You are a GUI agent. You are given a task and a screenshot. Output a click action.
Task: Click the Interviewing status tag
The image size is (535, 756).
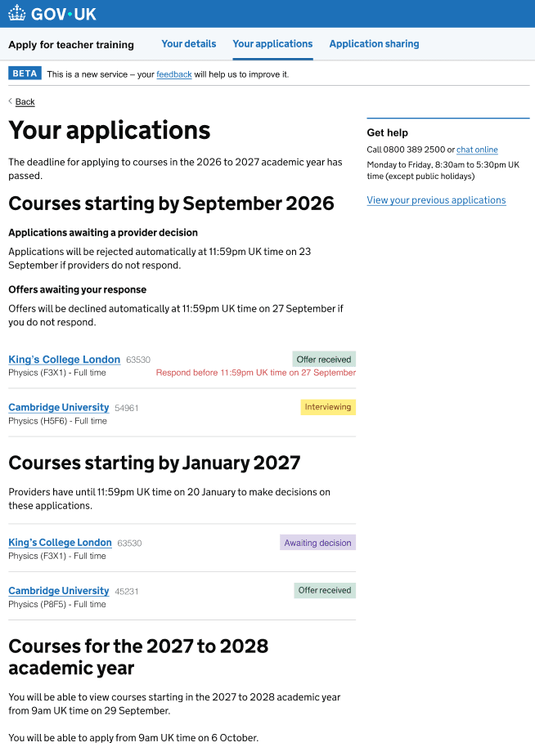point(328,407)
